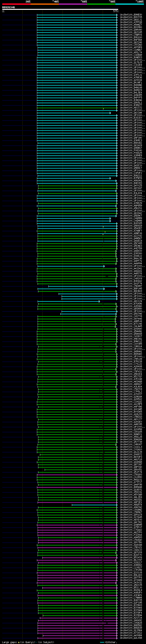Select hit label UniRef100_O28217
The width and height of the screenshot is (146, 644).
(131, 562)
